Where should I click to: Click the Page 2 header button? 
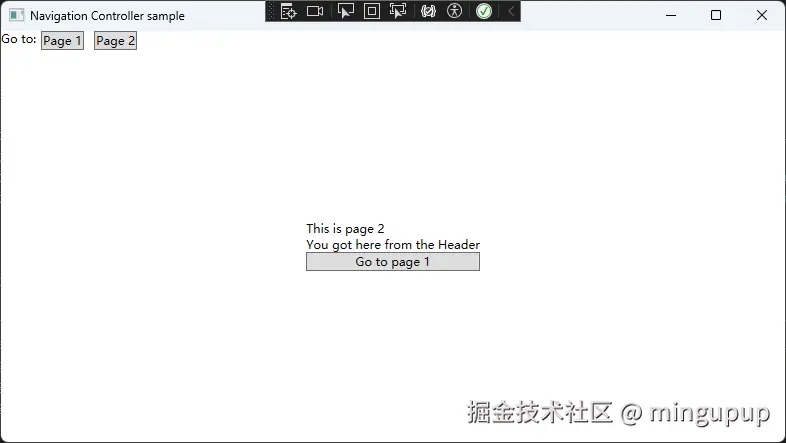coord(115,41)
